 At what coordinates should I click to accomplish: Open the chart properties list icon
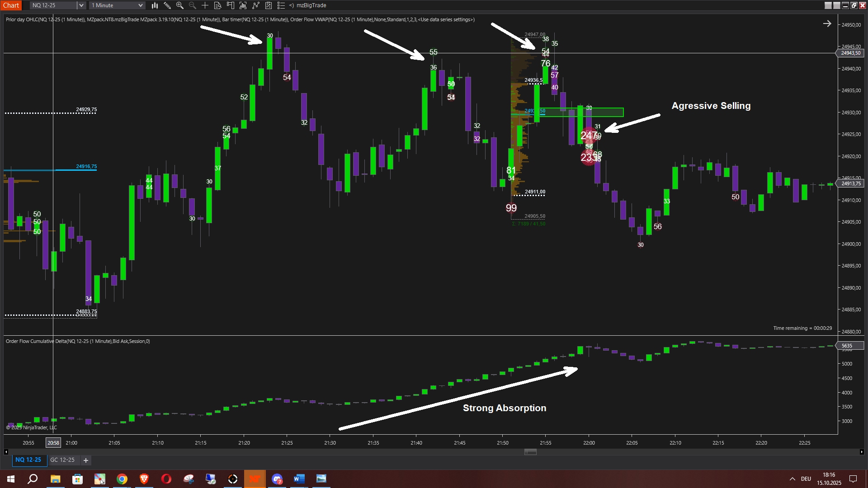281,5
